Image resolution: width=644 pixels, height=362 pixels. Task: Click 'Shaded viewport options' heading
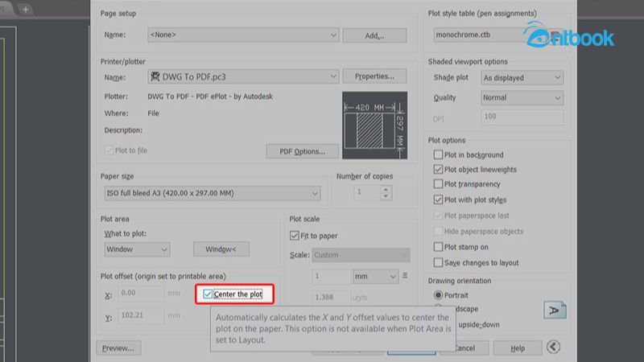tap(468, 62)
